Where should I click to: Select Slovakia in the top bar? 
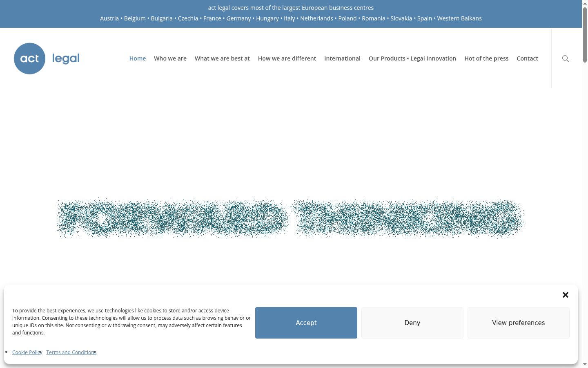401,18
